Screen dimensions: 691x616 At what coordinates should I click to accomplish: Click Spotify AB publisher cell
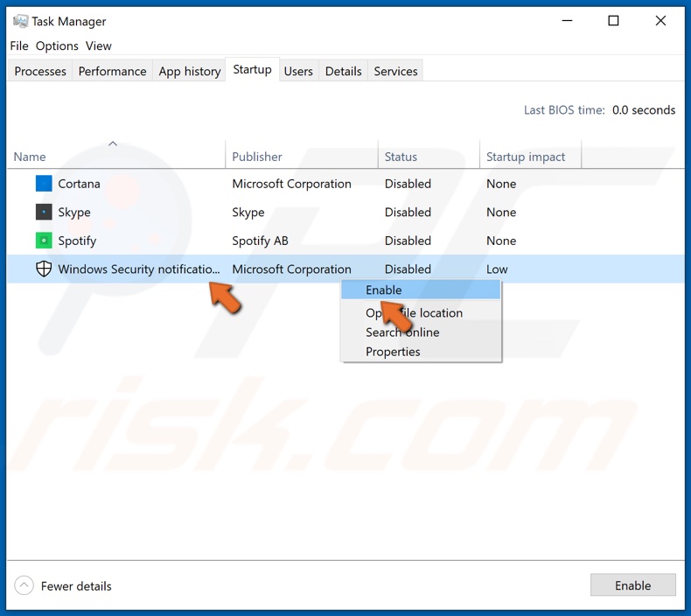point(260,241)
